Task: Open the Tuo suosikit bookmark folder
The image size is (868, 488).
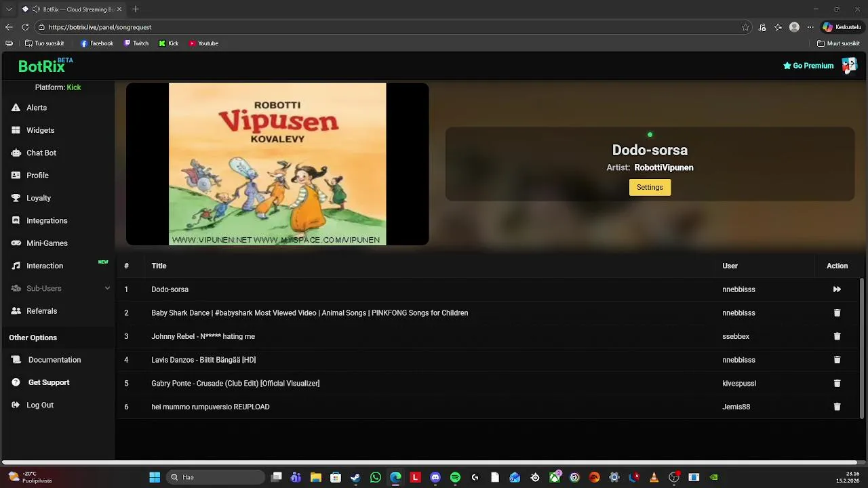Action: pyautogui.click(x=45, y=43)
